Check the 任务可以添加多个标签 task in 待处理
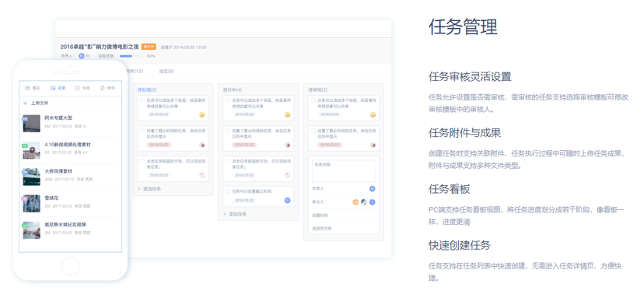The height and width of the screenshot is (305, 644). pos(142,100)
